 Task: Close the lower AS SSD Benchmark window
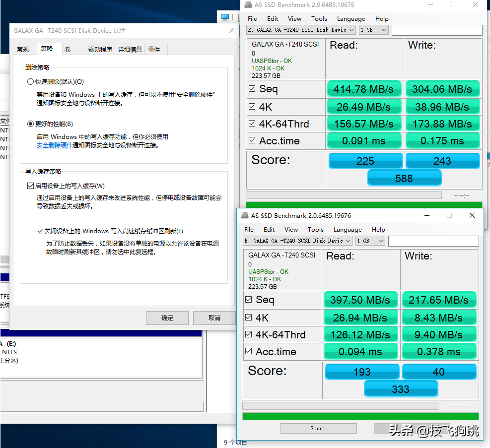click(472, 215)
